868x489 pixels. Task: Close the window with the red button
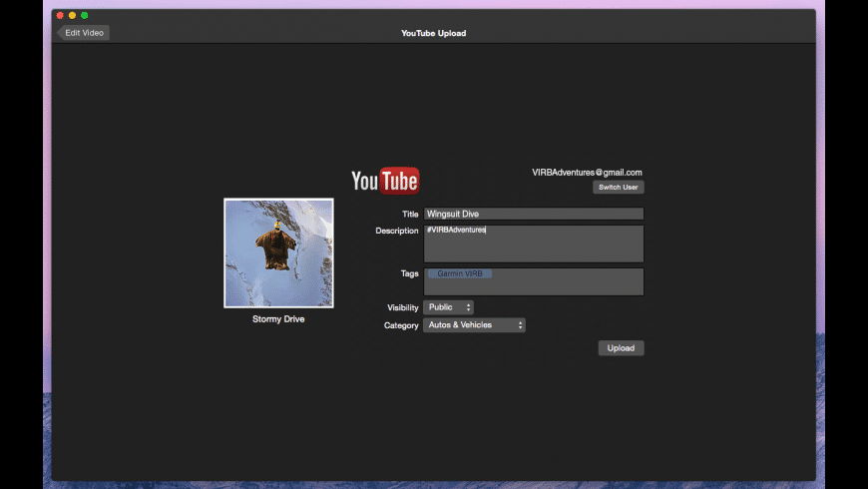click(60, 16)
